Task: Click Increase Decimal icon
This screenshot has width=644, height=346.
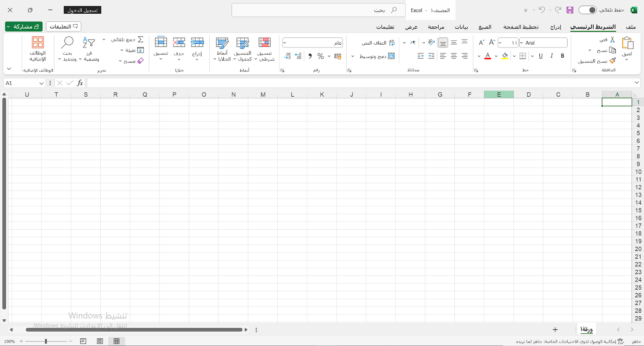Action: 298,56
